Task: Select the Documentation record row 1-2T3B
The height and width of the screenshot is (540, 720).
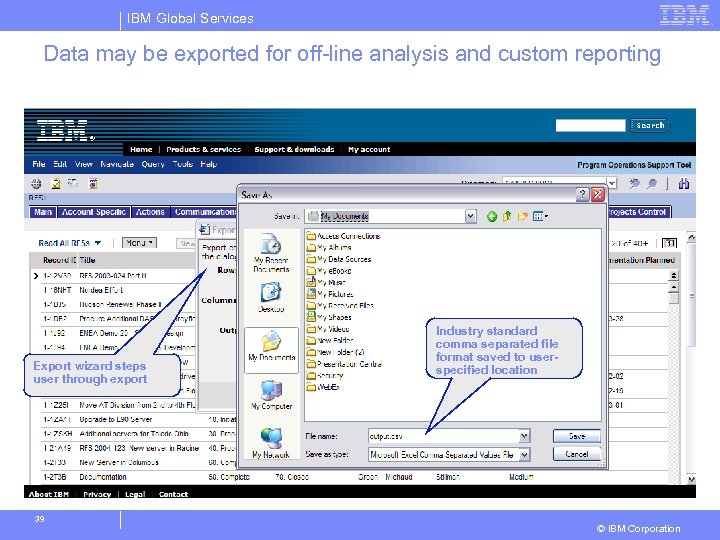Action: [x=349, y=477]
